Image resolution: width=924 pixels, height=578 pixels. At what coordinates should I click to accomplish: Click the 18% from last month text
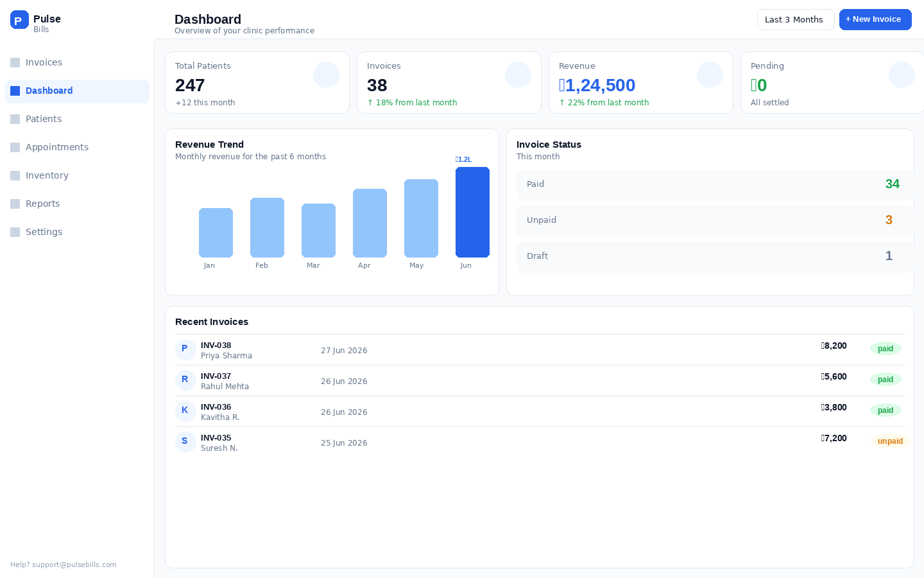[x=412, y=103]
